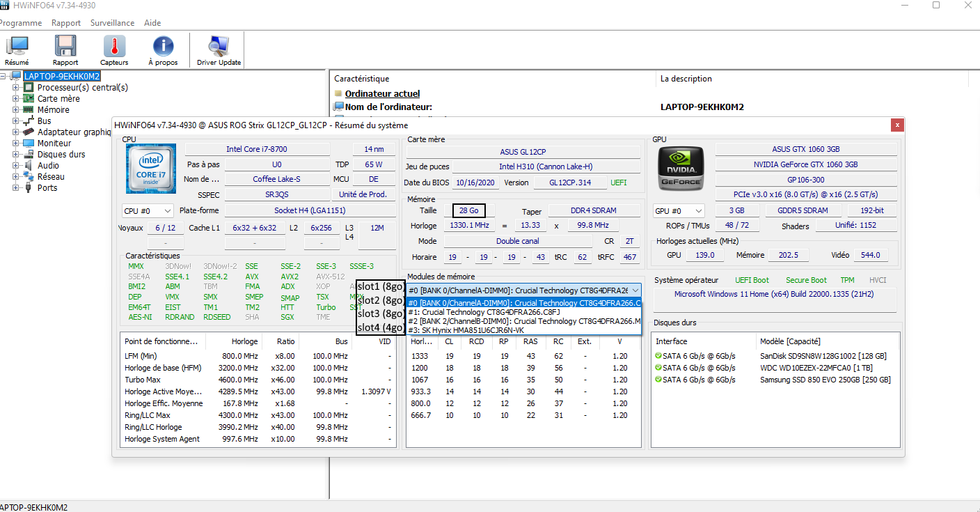The image size is (980, 512).
Task: Open the CPU #0 selector dropdown
Action: coord(148,210)
